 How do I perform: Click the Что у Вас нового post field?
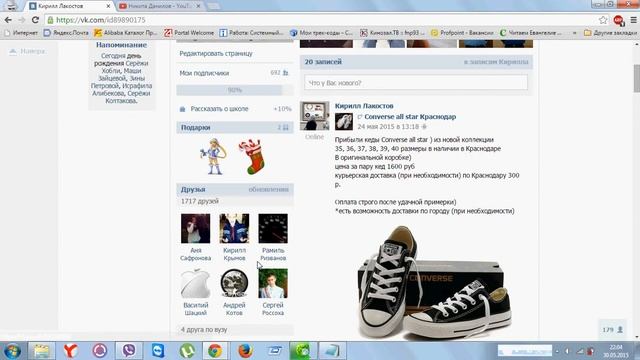(x=416, y=83)
